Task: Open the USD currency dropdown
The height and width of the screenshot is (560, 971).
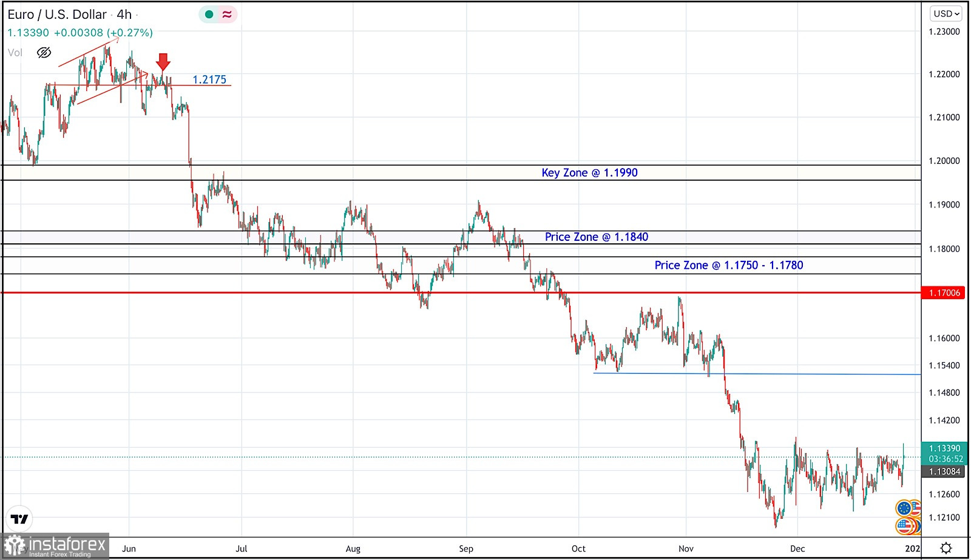Action: point(946,13)
